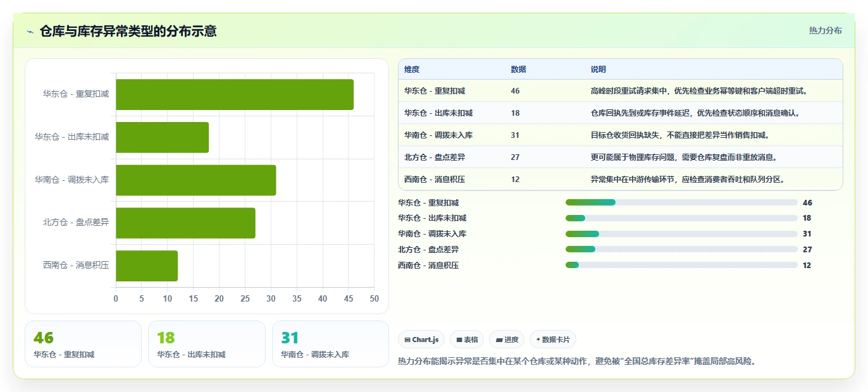Viewport: 868px width, 392px height.
Task: Click 西南仓 - 消息积压 in the table
Action: coord(435,179)
